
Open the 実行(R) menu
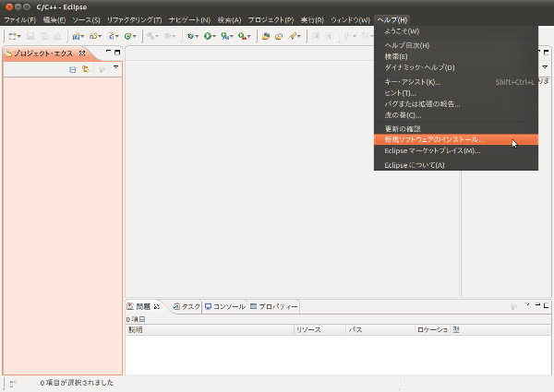tap(312, 19)
